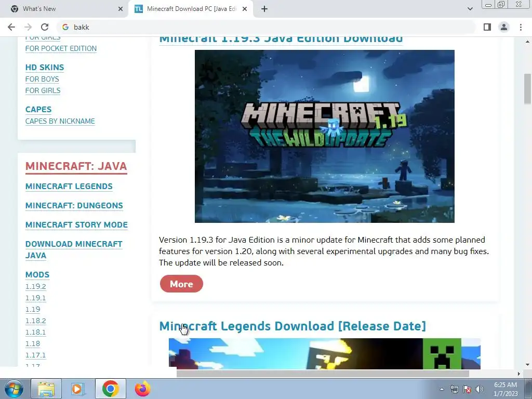Viewport: 532px width, 399px height.
Task: Open MINECRAFT STORY MODE sidebar link
Action: (76, 224)
